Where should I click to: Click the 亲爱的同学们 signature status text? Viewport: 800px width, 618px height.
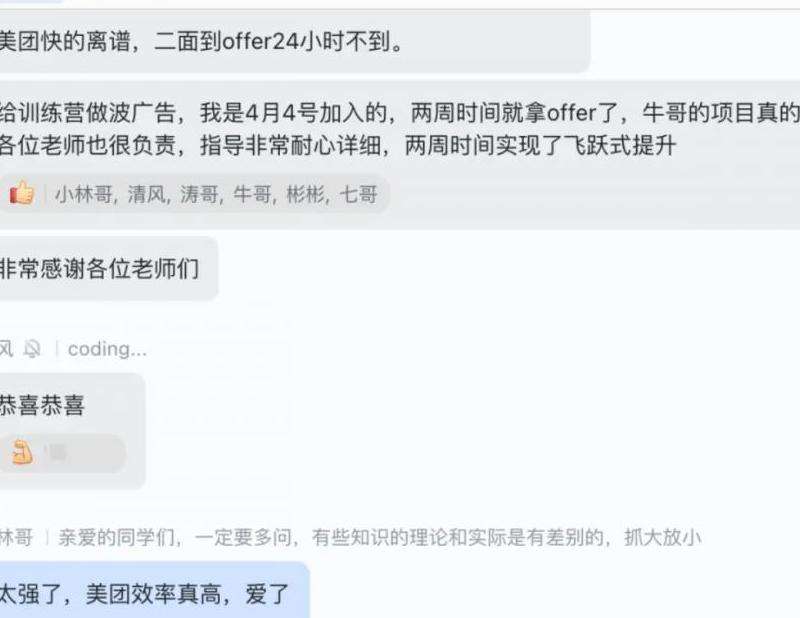[x=380, y=537]
